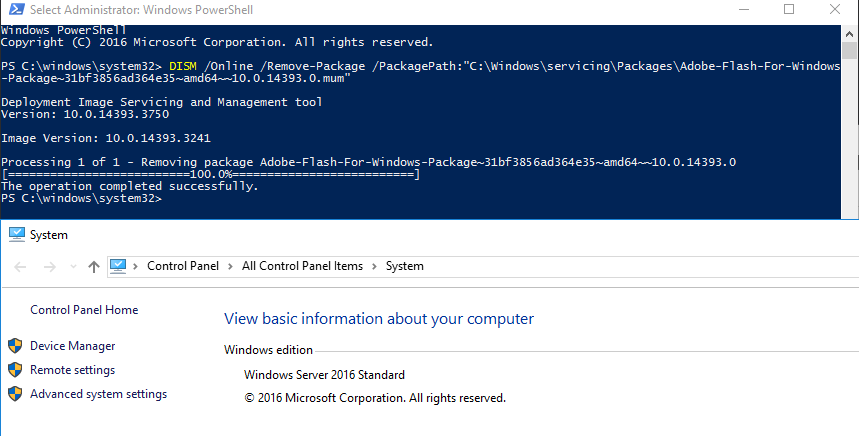Click 'Windows edition' section label
The height and width of the screenshot is (436, 859).
tap(268, 350)
